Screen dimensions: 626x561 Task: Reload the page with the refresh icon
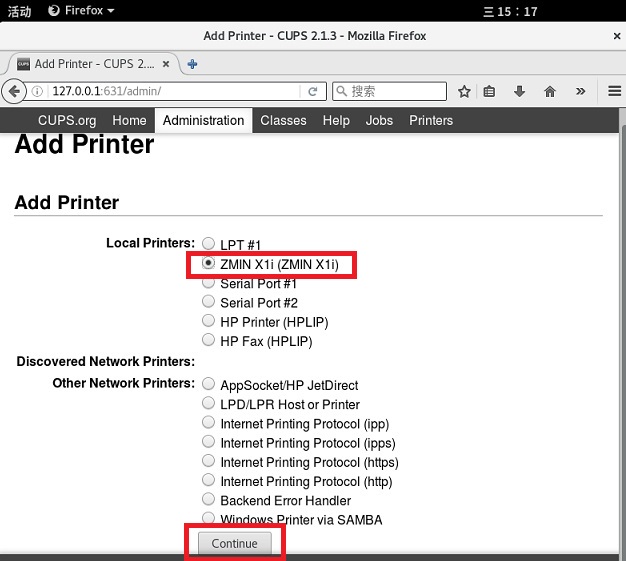(x=313, y=91)
